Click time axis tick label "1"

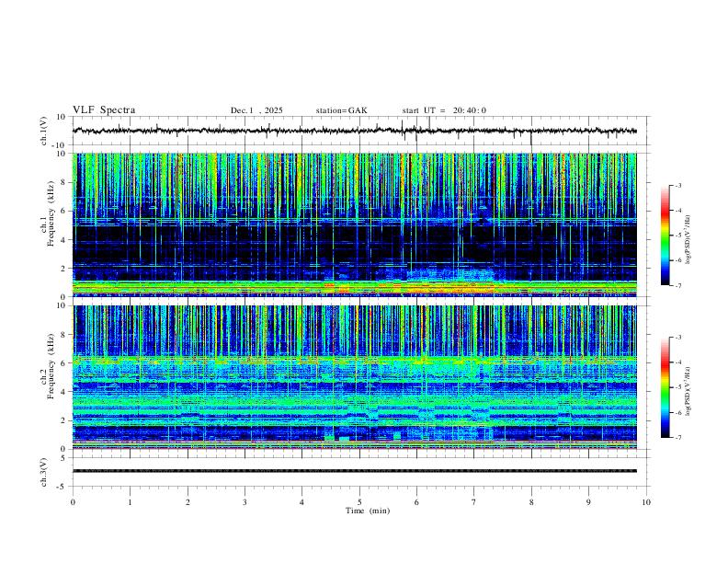pyautogui.click(x=130, y=502)
